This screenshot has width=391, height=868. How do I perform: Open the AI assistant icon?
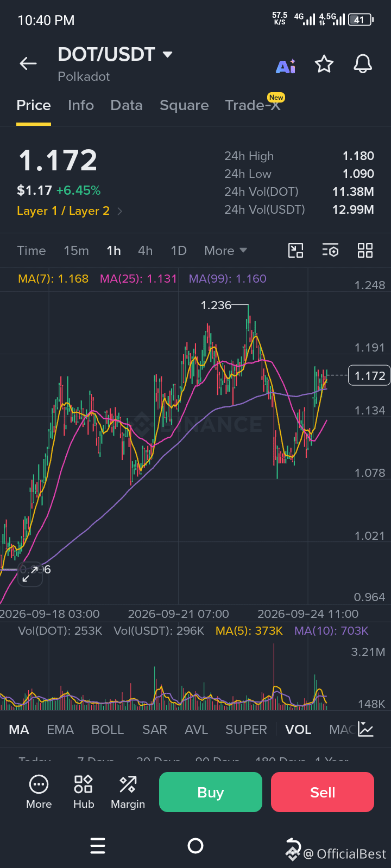(x=286, y=66)
